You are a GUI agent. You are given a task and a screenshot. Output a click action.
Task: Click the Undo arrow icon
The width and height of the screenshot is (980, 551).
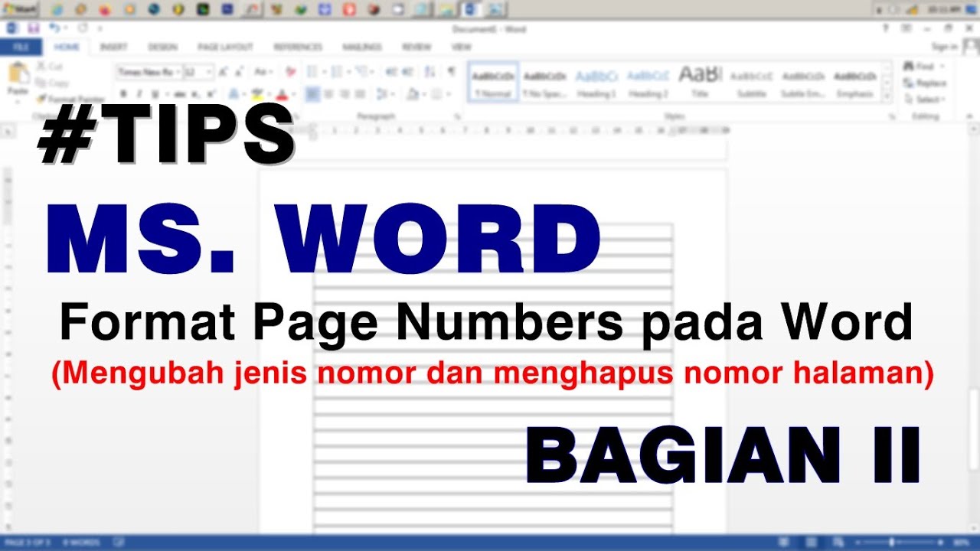coord(54,28)
